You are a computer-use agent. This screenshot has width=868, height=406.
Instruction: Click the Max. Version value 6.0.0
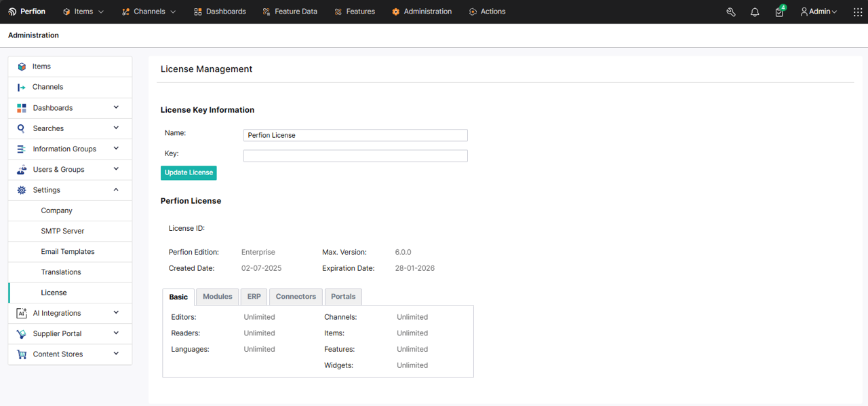403,252
